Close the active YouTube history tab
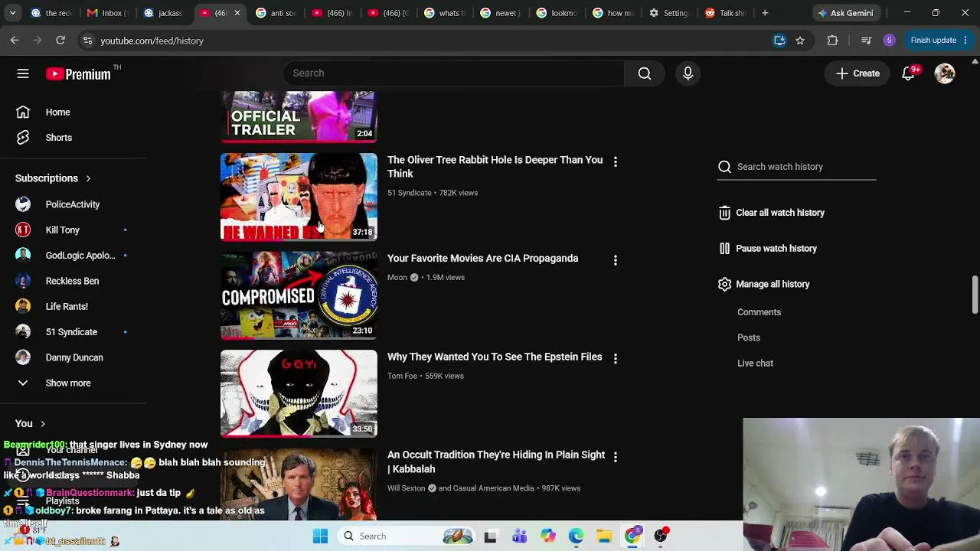The height and width of the screenshot is (551, 980). 237,13
